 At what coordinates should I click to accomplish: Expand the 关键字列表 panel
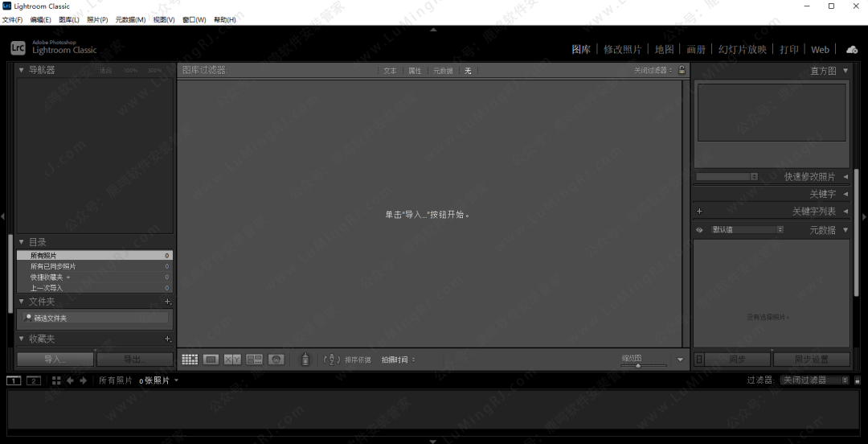click(845, 212)
